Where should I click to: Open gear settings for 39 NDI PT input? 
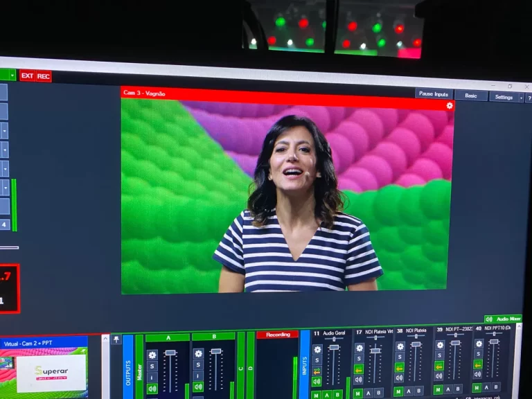(x=440, y=345)
